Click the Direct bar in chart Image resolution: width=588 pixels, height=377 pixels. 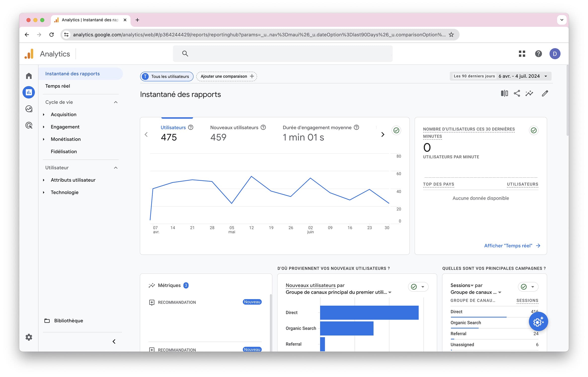coord(369,313)
